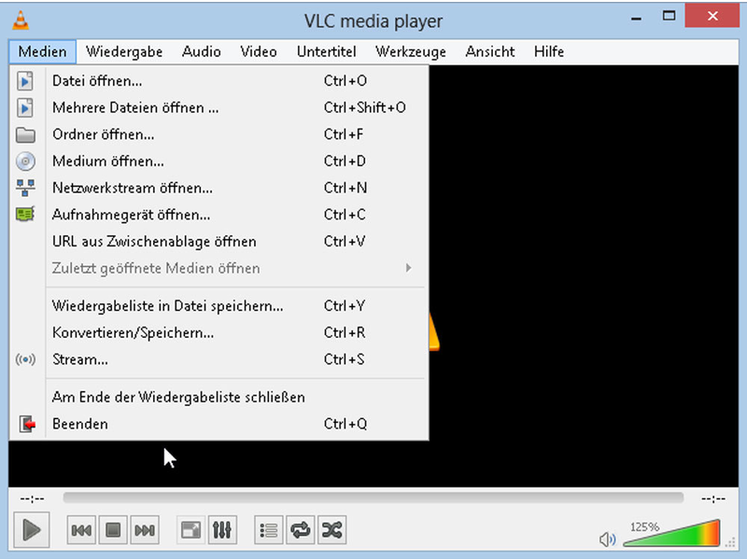Select Wiedergabeliste in Datei speichern...
This screenshot has height=560, width=747.
pos(218,306)
